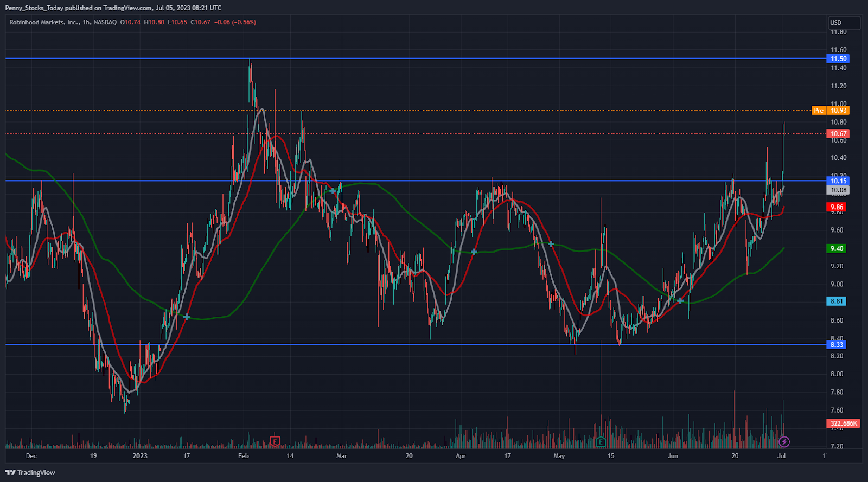Click the red 322.686K volume label
Viewport: 868px width, 482px height.
click(844, 423)
